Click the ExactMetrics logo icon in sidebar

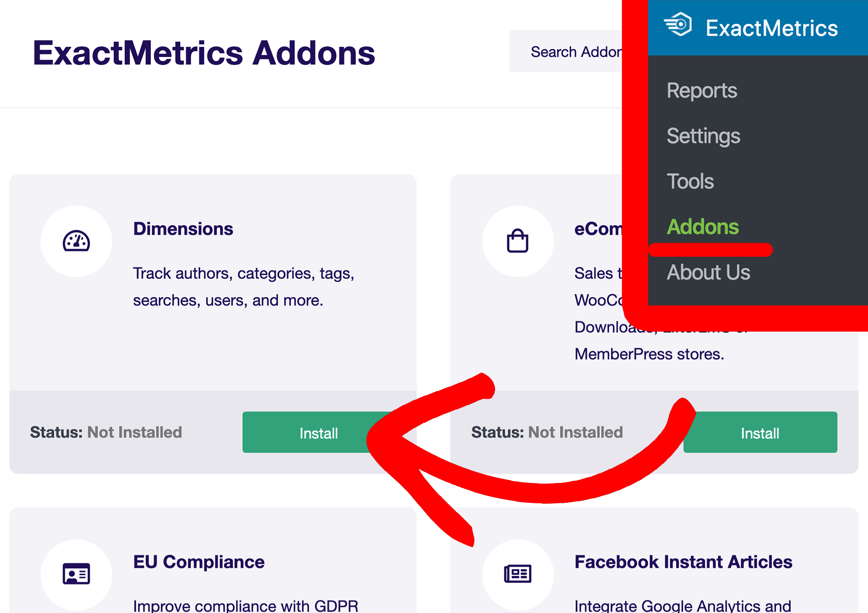pyautogui.click(x=677, y=24)
